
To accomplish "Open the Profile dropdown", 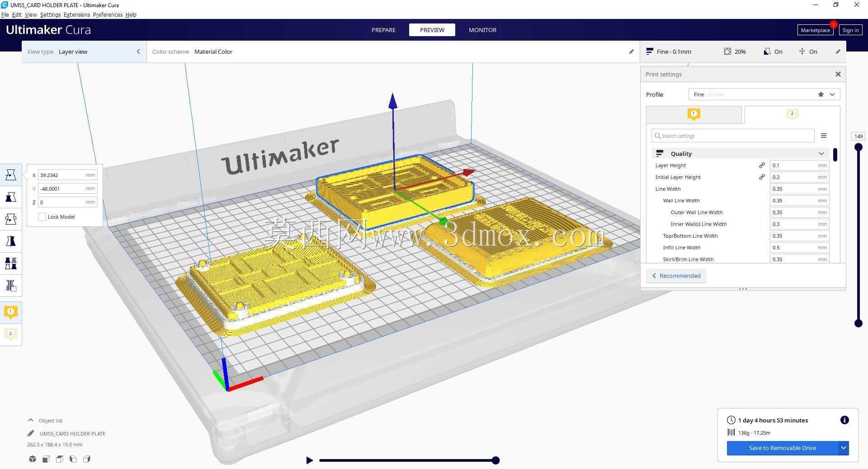I will coord(764,94).
